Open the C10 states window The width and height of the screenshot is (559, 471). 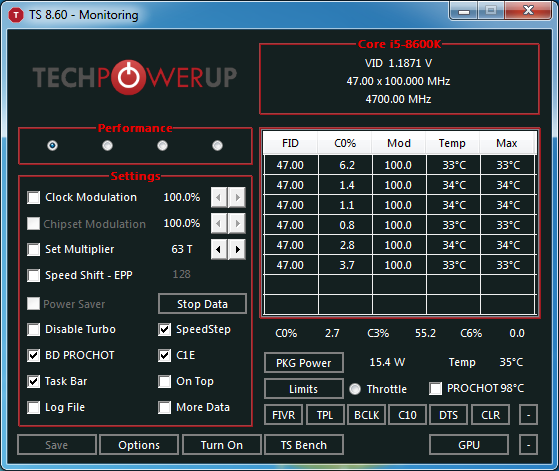[x=407, y=415]
